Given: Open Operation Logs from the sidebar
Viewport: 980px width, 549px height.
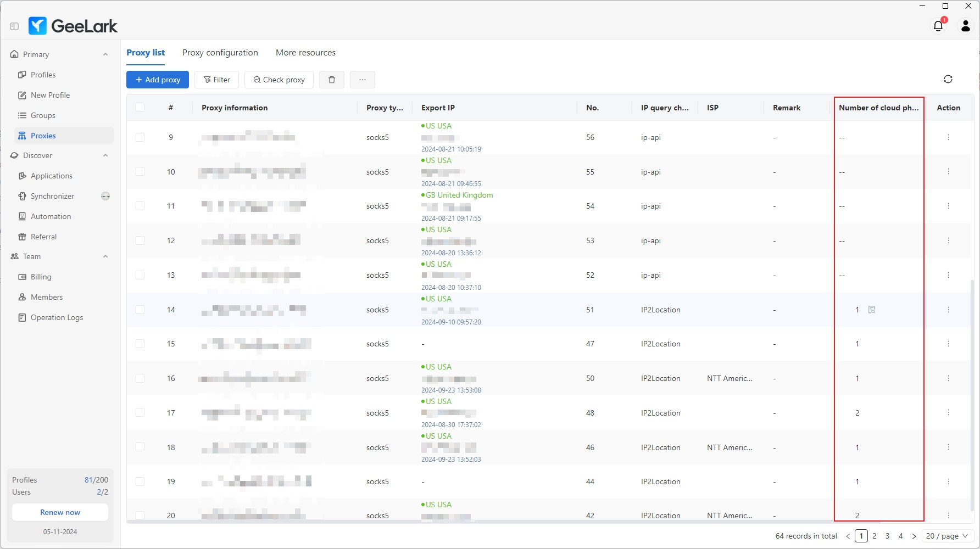Looking at the screenshot, I should [56, 317].
